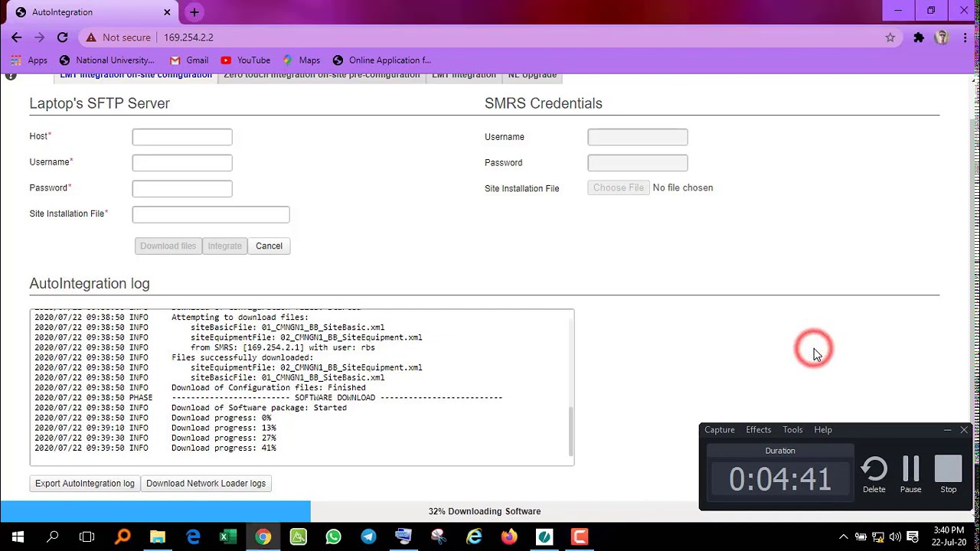980x551 pixels.
Task: Open Chrome extensions puzzle icon
Action: pos(919,37)
